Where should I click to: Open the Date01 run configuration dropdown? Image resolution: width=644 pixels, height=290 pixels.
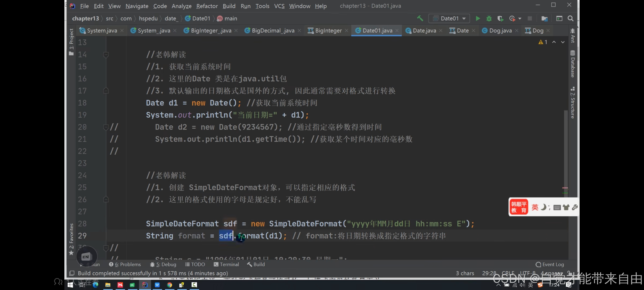(449, 18)
